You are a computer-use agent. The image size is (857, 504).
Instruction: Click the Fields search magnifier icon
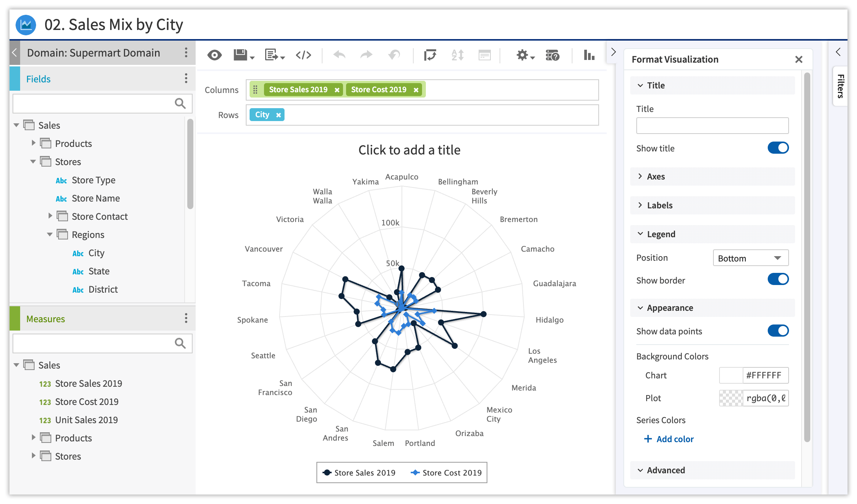[180, 103]
